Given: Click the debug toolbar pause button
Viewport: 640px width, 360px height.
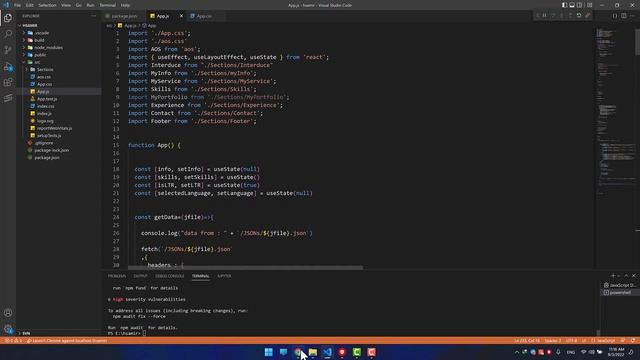Looking at the screenshot, I should pos(544,16).
